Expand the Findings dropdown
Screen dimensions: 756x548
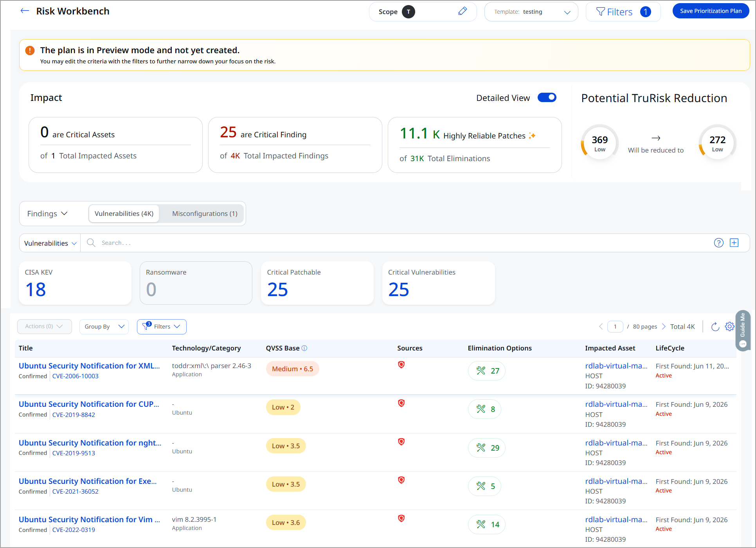click(x=47, y=214)
